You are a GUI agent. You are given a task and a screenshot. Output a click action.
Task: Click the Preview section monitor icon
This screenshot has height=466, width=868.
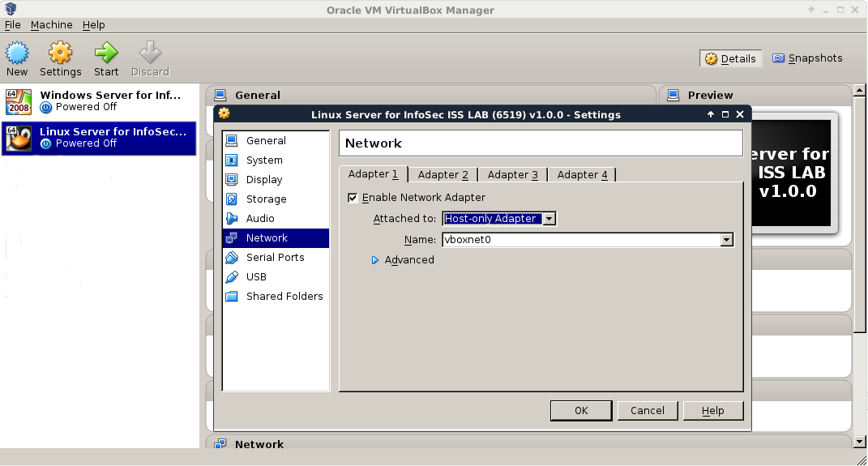[673, 95]
